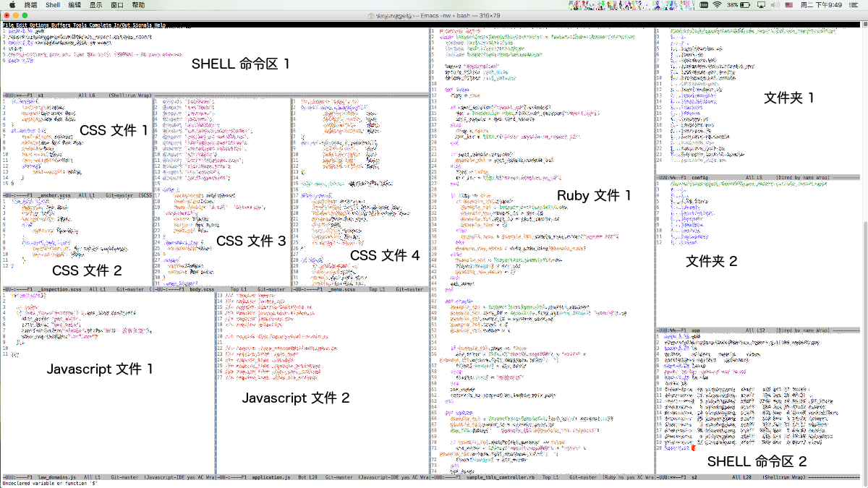This screenshot has width=868, height=488.
Task: Click _inspection.scss buffer name
Action: [x=58, y=289]
